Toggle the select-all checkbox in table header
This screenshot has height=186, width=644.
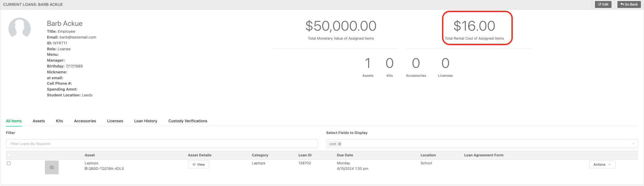(9, 155)
